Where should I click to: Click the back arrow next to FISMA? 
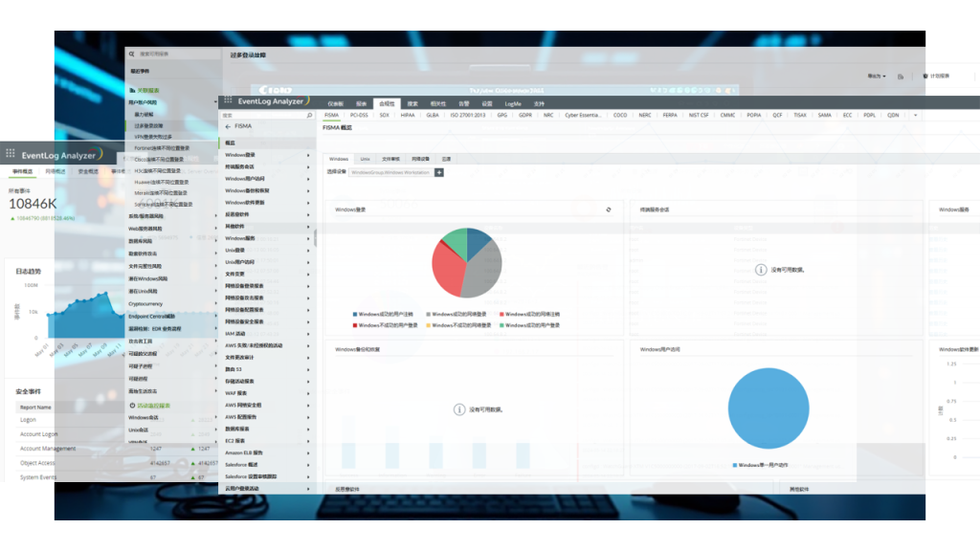[x=228, y=126]
